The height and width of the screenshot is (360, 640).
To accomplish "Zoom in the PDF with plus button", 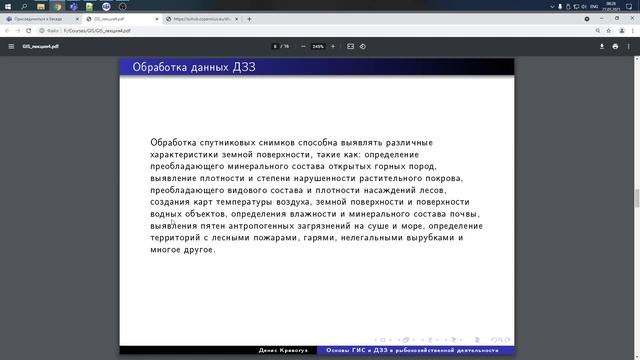I will tap(333, 47).
